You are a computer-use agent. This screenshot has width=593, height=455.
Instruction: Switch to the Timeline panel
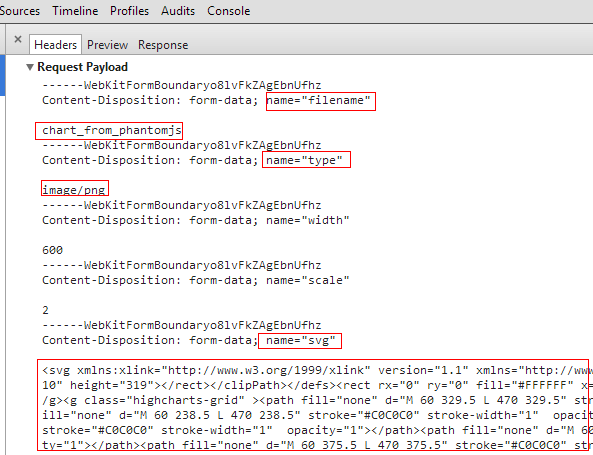pos(75,11)
